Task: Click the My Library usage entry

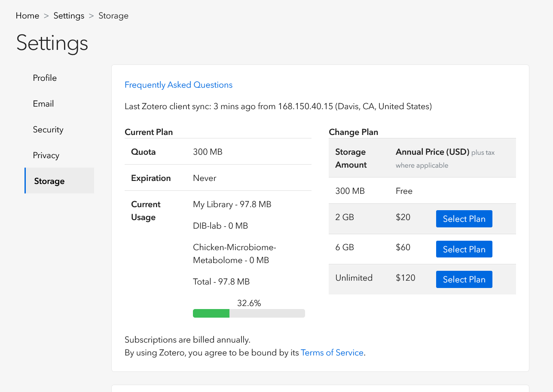Action: pos(232,205)
